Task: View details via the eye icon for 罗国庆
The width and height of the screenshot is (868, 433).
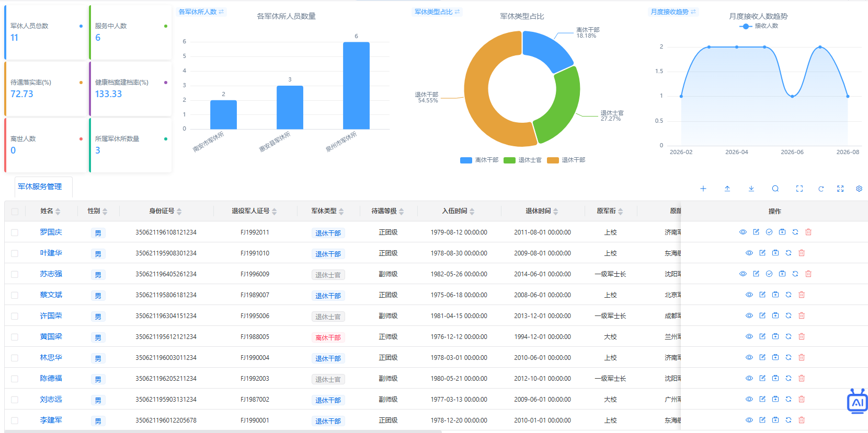Action: click(743, 232)
